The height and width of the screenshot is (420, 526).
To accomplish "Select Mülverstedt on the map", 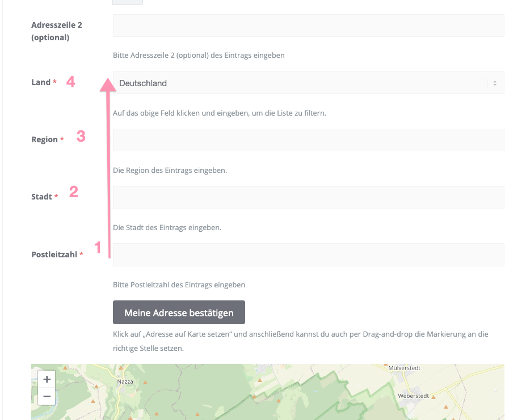I will (404, 367).
